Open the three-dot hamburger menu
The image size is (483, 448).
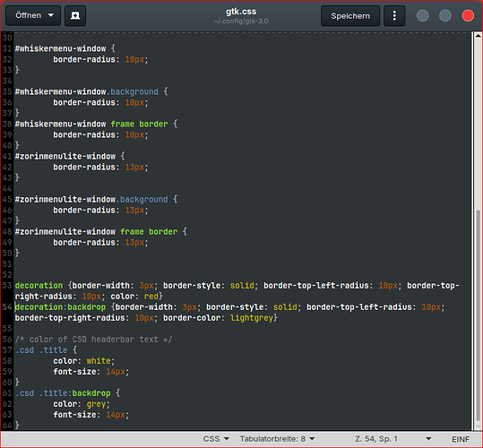(x=394, y=16)
